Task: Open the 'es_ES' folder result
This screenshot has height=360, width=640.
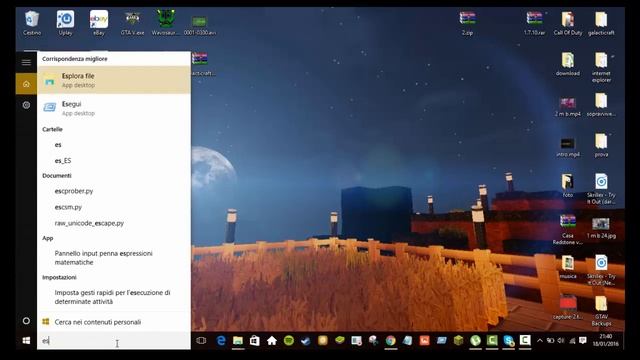Action: (113, 161)
